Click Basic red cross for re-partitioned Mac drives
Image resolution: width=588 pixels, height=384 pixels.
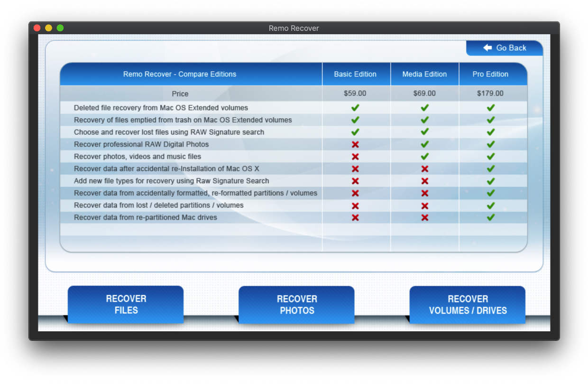click(x=355, y=217)
